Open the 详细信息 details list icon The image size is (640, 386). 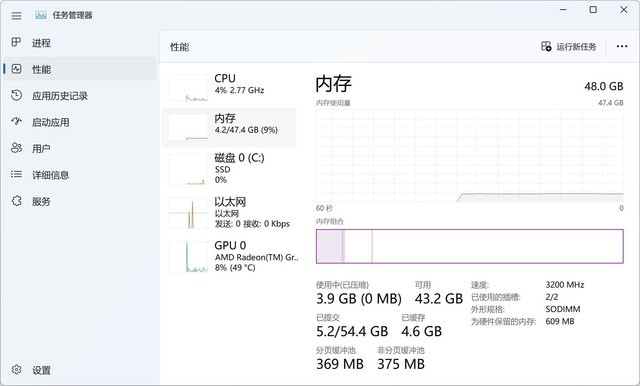click(16, 175)
